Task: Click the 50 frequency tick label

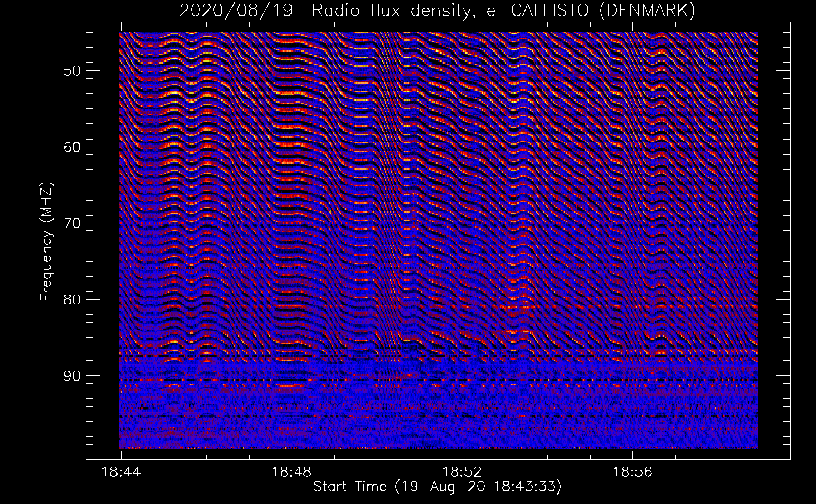Action: [72, 71]
